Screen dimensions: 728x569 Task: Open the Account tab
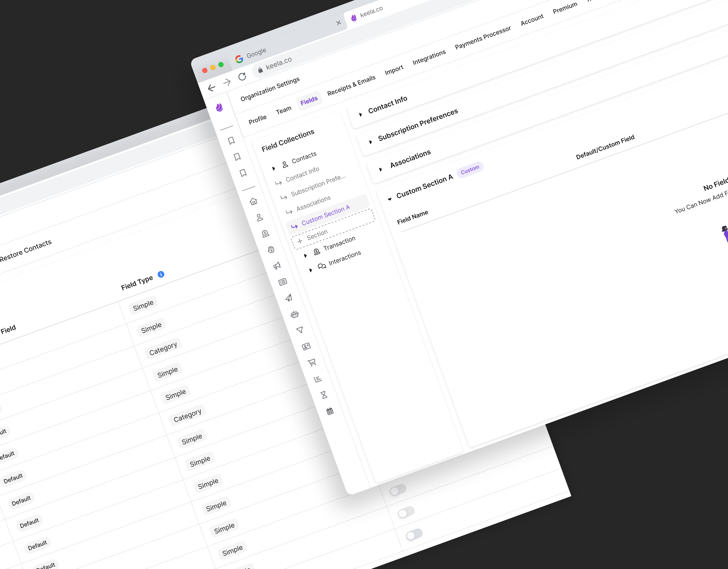pos(532,20)
